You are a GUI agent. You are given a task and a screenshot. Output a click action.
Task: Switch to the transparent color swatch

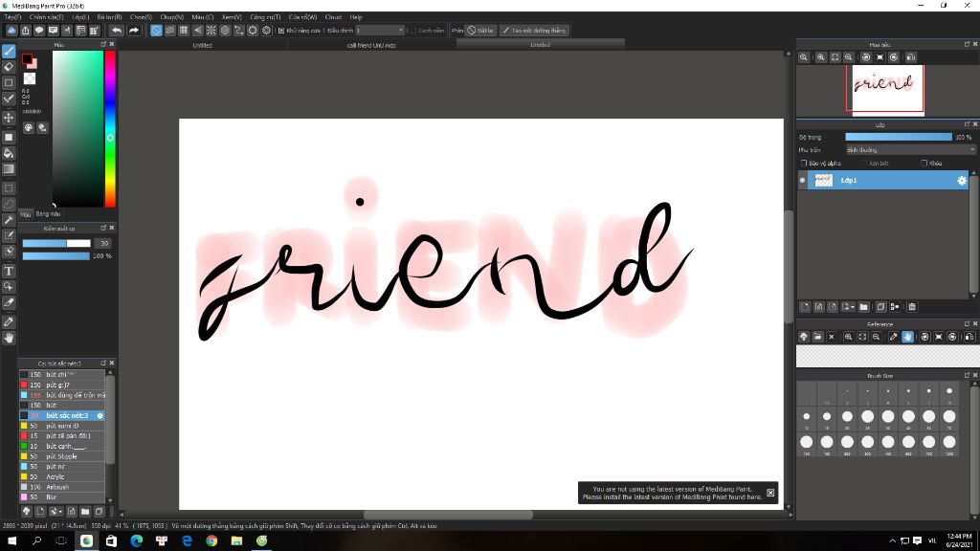point(30,78)
